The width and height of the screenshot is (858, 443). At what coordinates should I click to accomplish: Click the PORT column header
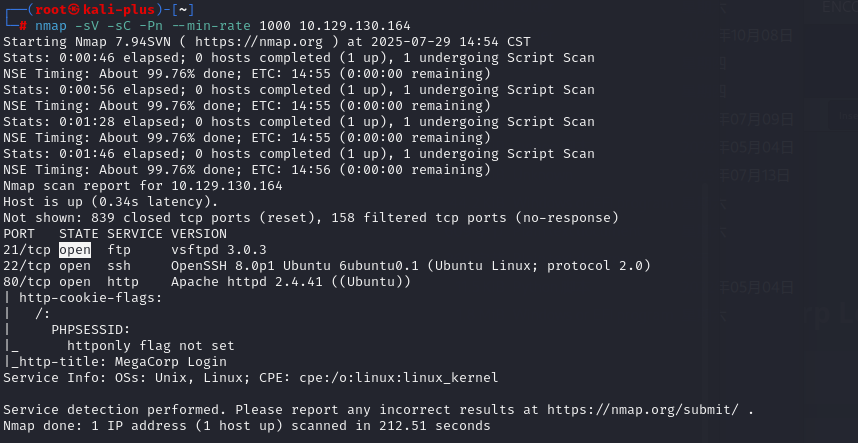19,234
